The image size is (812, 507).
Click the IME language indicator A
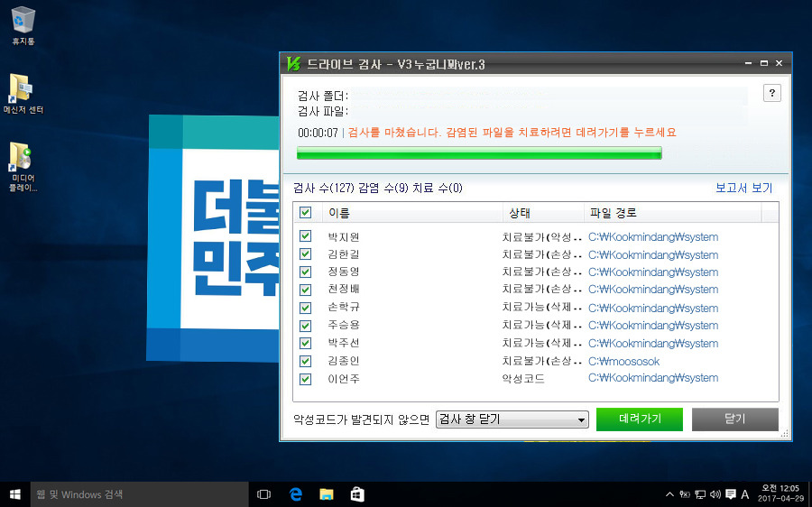tap(745, 494)
